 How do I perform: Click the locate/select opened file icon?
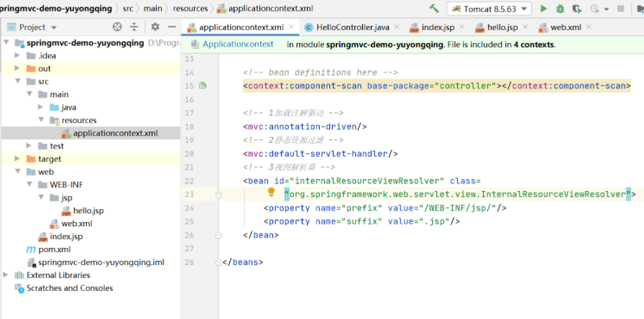[118, 27]
